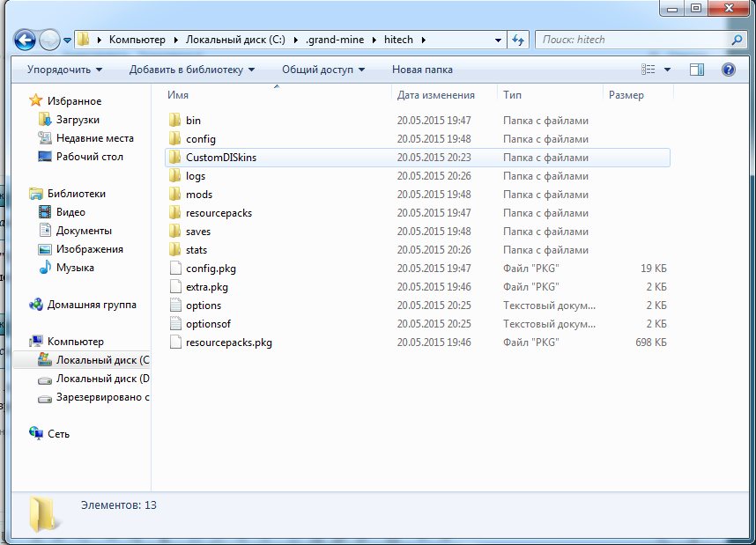This screenshot has width=756, height=545.
Task: Select the options text file icon
Action: click(x=175, y=305)
